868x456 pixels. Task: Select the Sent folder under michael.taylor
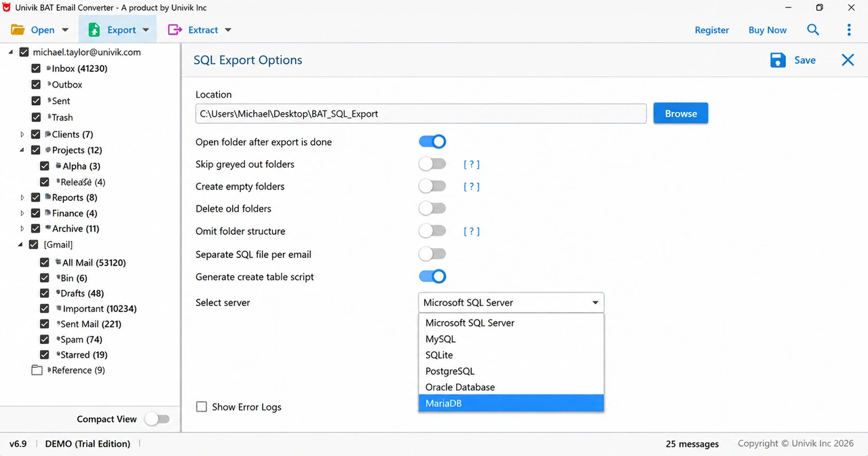point(61,101)
